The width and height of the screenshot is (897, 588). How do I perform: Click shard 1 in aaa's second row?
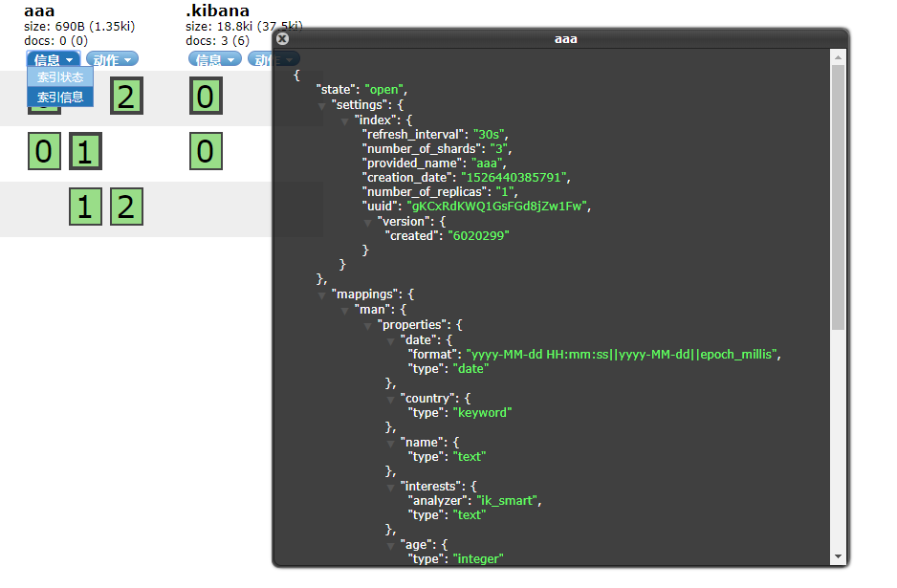pyautogui.click(x=85, y=151)
